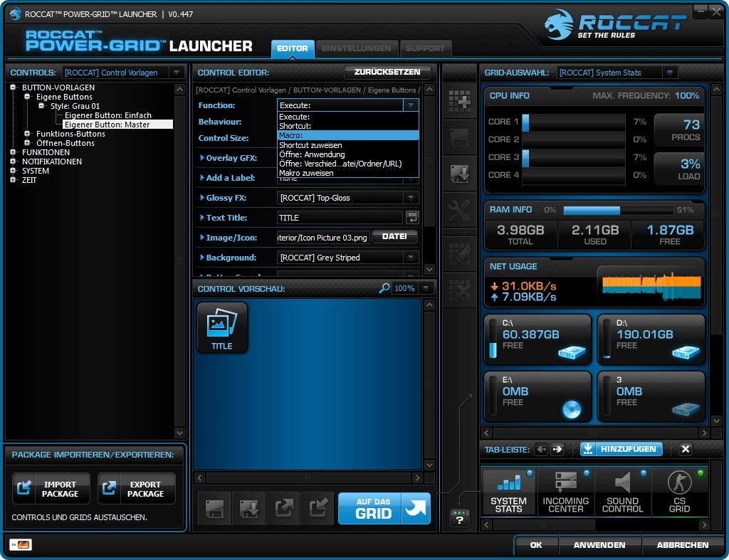Select the D:\ drive tile in the grid
Viewport: 729px width, 560px height.
[x=651, y=339]
